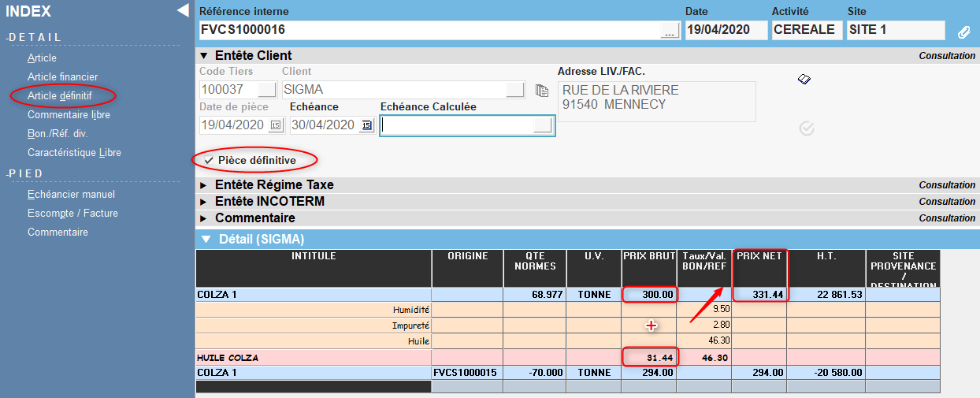The height and width of the screenshot is (398, 980).
Task: Open the Echéance date calendar picker
Action: point(366,125)
